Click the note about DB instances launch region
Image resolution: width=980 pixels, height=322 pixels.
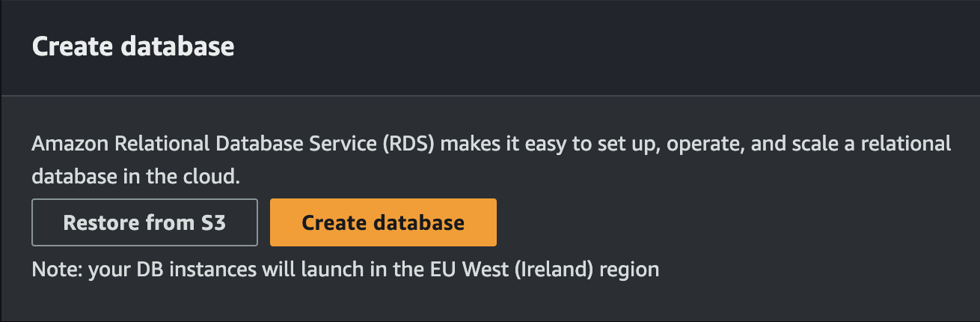[346, 269]
